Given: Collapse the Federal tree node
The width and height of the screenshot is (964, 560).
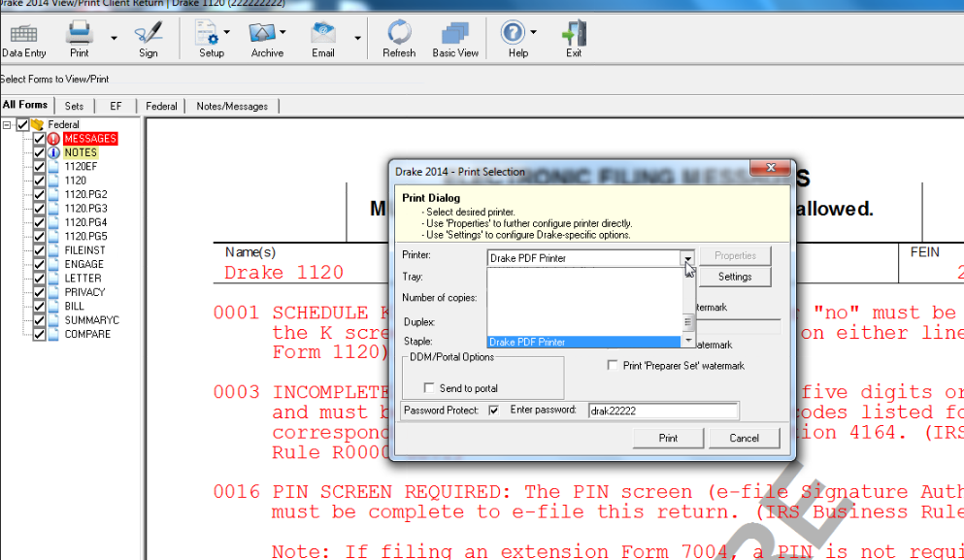Looking at the screenshot, I should [7, 125].
